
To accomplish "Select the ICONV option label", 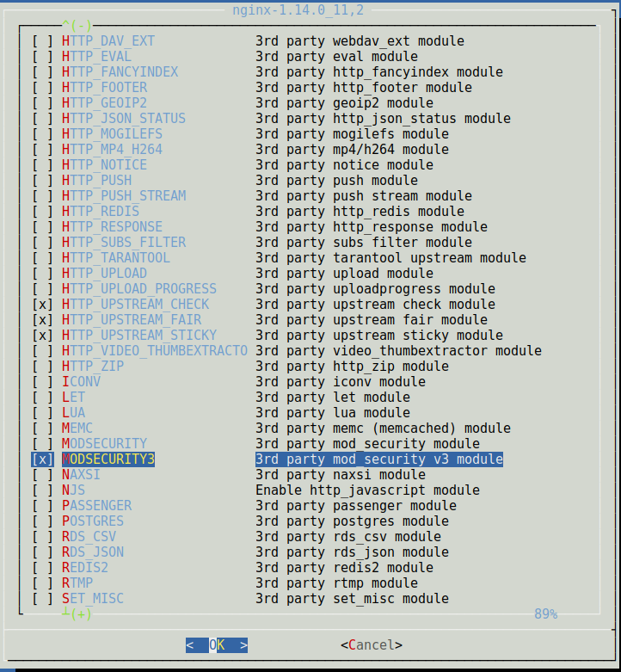I will coord(82,382).
